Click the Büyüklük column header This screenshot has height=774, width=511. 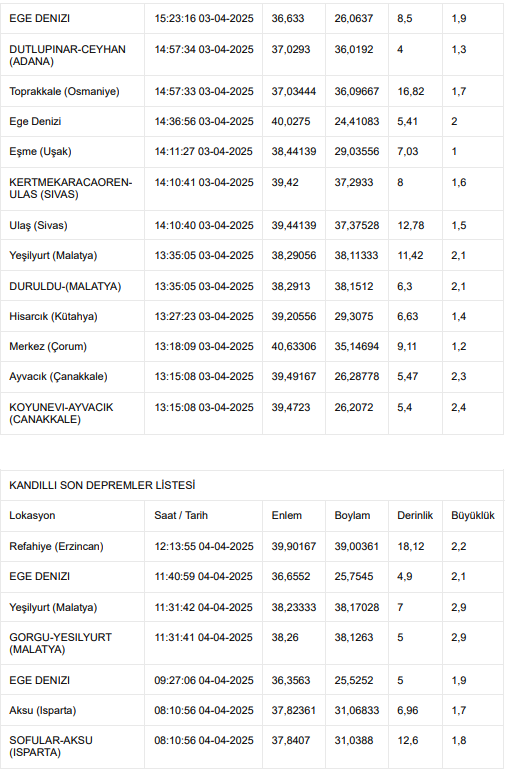[472, 515]
